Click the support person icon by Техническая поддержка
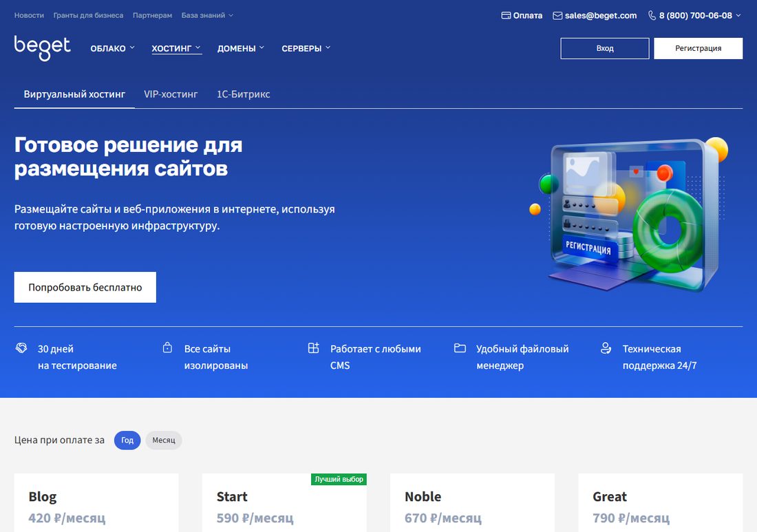The height and width of the screenshot is (532, 757). [606, 348]
